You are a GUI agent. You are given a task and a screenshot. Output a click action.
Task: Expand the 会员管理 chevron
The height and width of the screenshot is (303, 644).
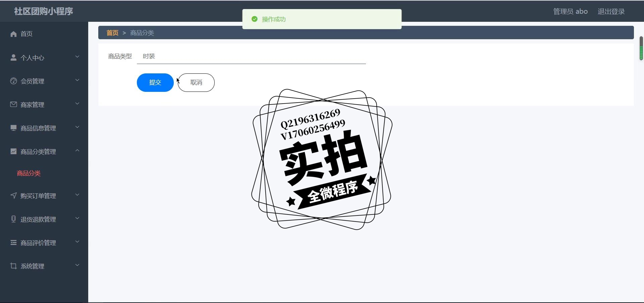[77, 80]
